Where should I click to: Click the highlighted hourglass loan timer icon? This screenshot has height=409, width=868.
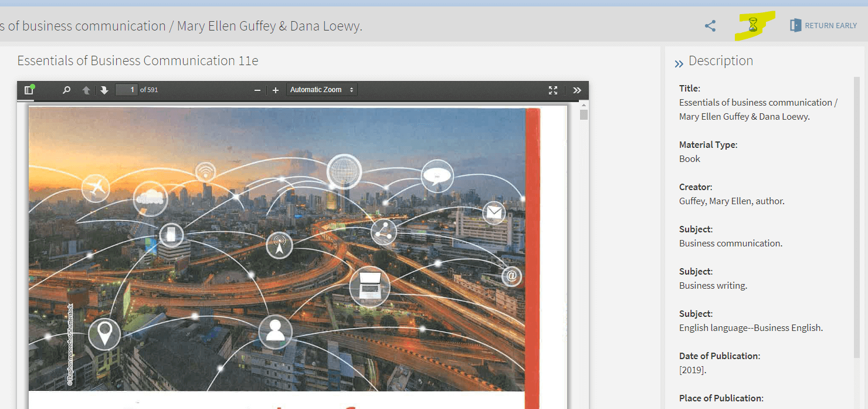pos(754,25)
